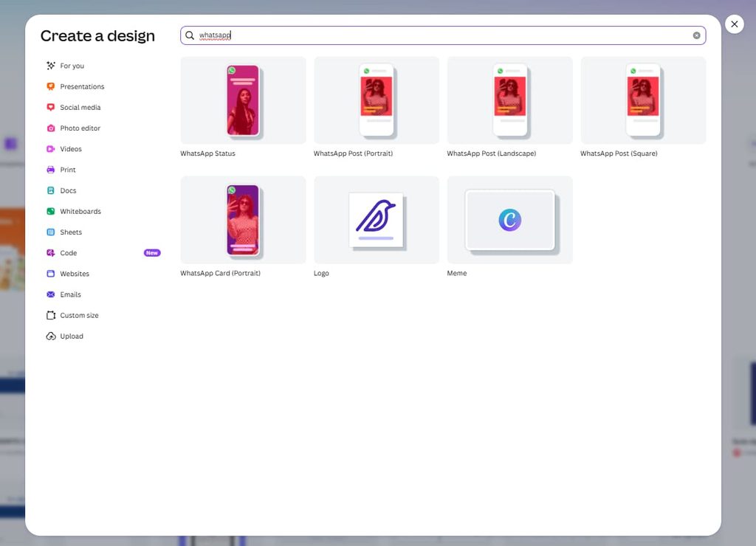This screenshot has width=756, height=546.
Task: Click the WhatsApp Post (Landscape) label
Action: point(491,153)
